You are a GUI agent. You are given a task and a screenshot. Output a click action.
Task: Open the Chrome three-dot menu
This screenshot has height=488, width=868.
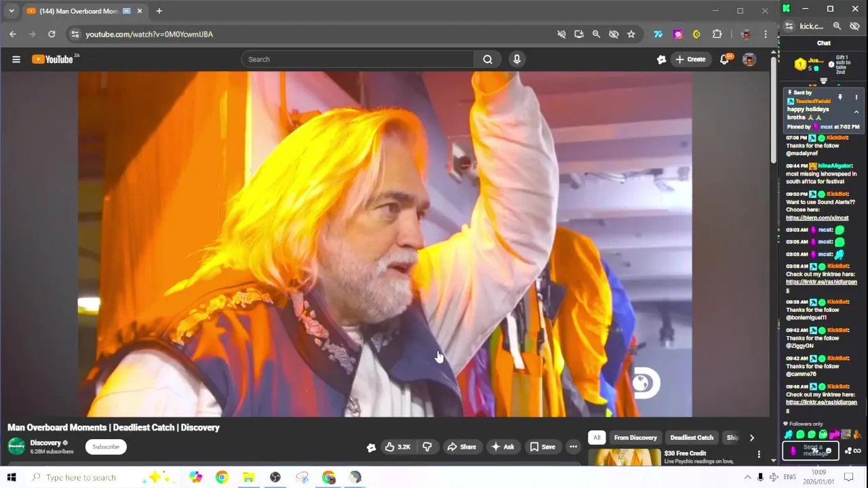(x=766, y=34)
